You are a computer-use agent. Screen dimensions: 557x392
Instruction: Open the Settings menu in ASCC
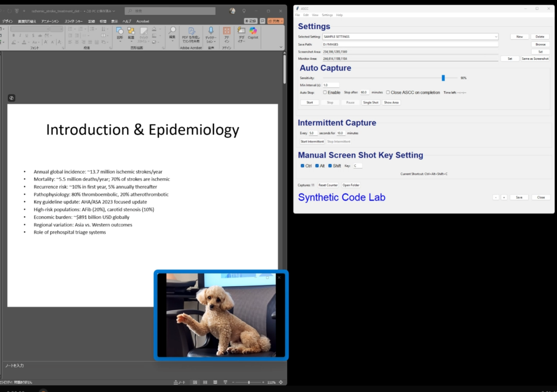327,15
